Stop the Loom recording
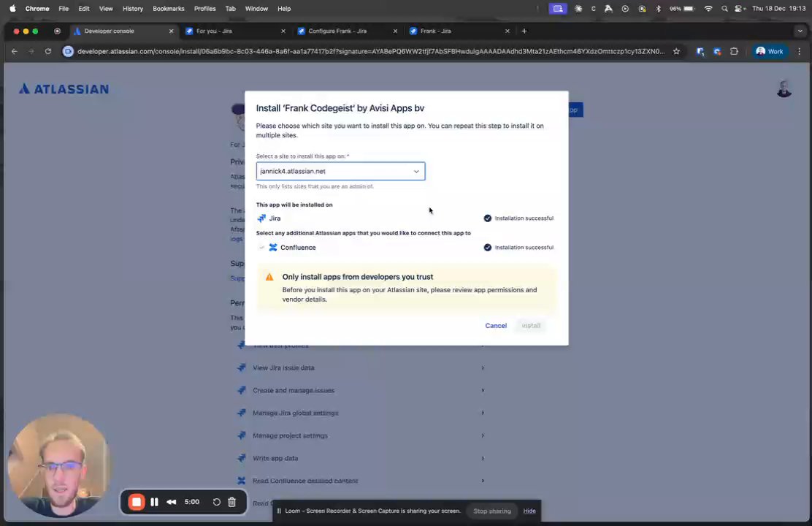Screen dimensions: 812x526 [137, 502]
